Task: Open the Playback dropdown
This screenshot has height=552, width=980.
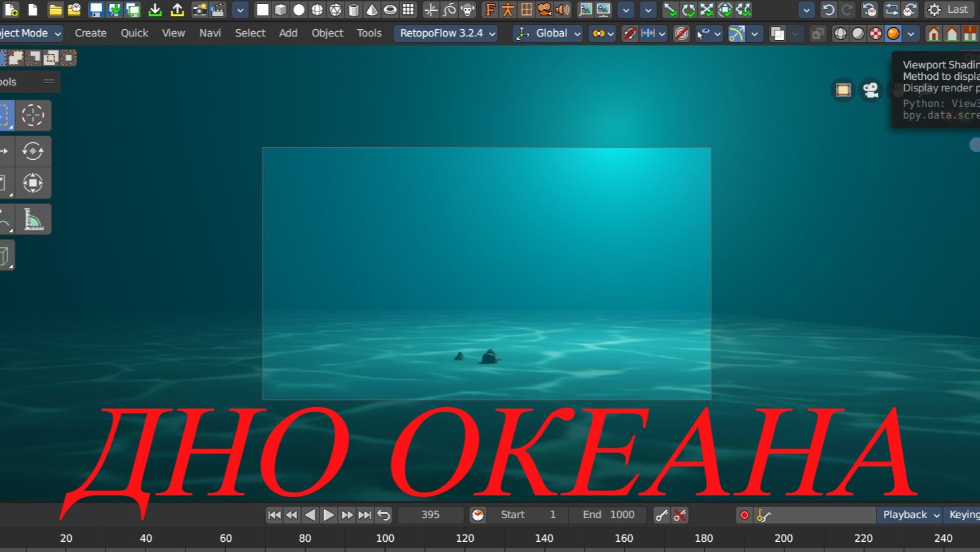Action: click(910, 515)
